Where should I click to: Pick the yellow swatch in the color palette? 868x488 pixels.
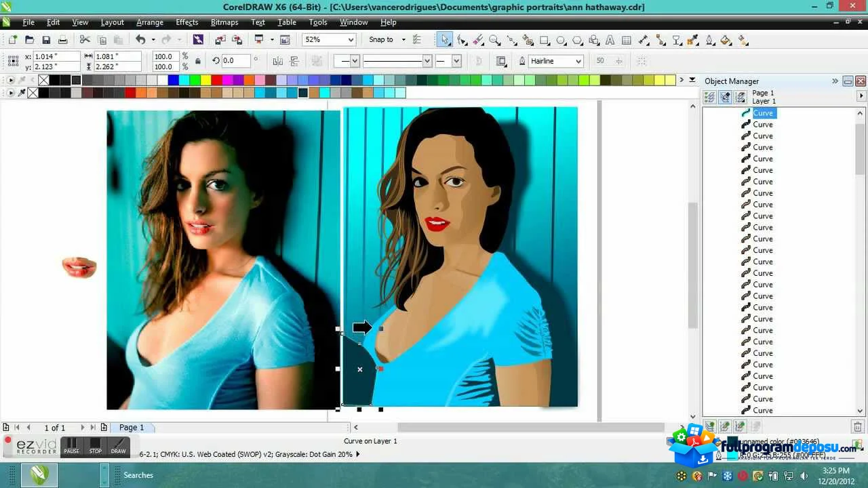[x=206, y=81]
